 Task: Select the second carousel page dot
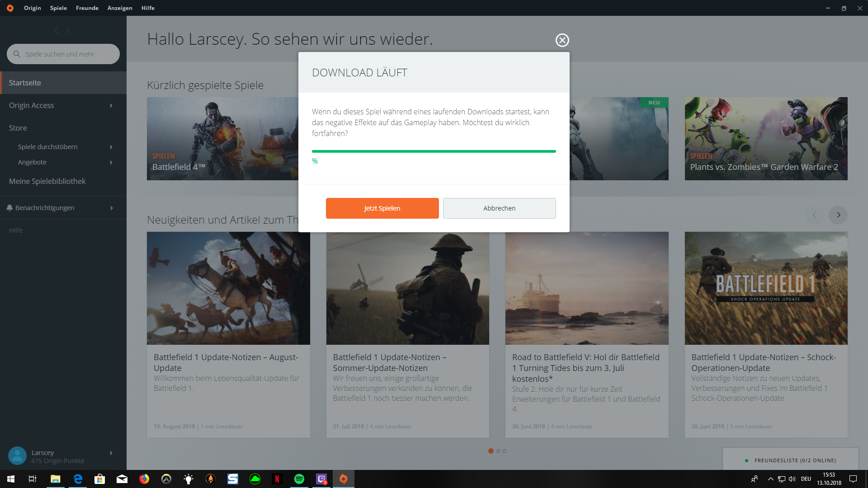pyautogui.click(x=498, y=451)
